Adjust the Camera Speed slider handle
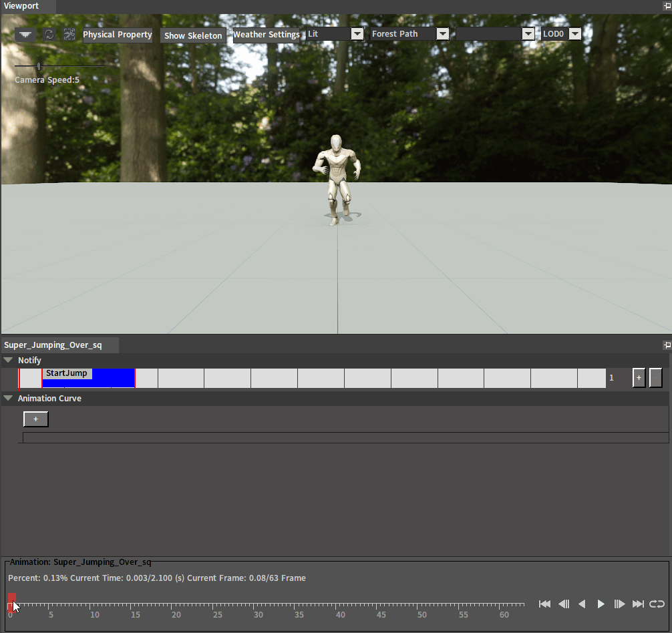 click(39, 66)
